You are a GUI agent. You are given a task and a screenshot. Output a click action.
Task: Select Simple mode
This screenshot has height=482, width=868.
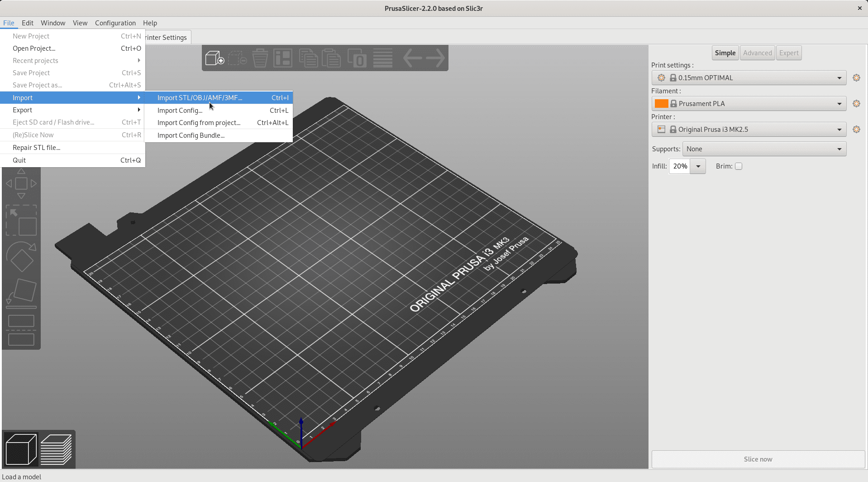pos(725,53)
